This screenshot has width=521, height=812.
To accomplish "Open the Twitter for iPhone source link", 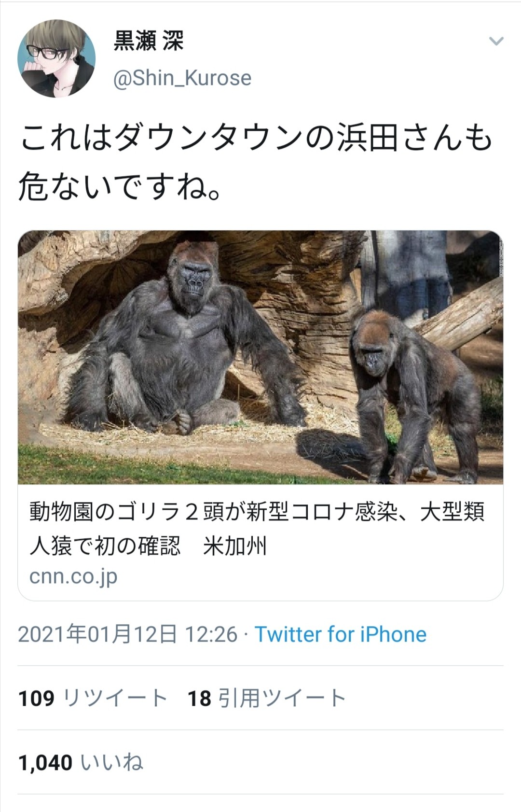I will (341, 634).
